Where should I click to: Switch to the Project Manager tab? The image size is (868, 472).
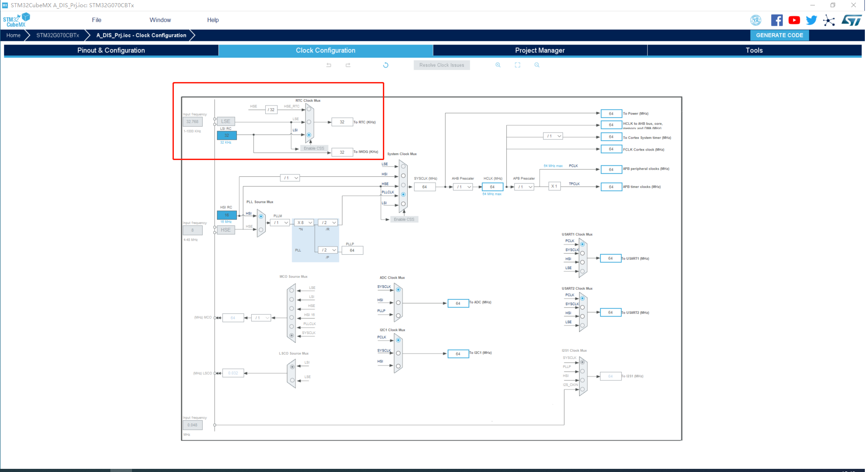pyautogui.click(x=540, y=50)
